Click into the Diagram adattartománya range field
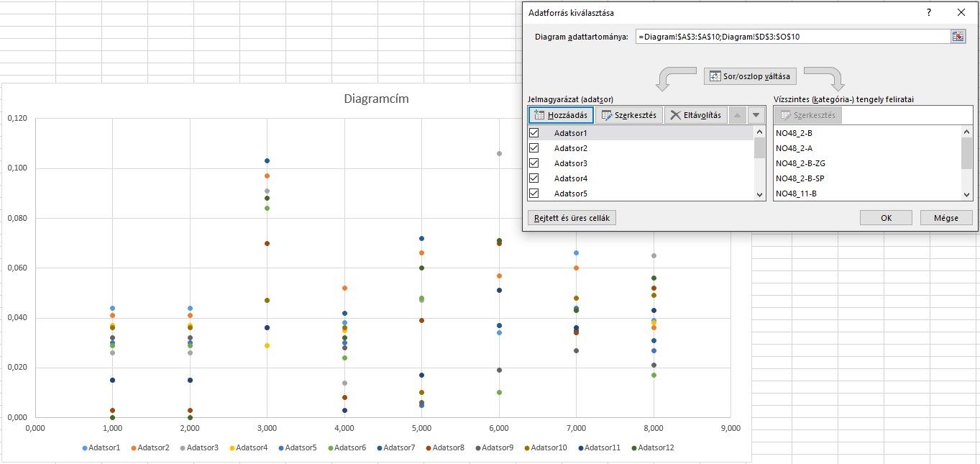Viewport: 980px width, 464px height. 791,37
